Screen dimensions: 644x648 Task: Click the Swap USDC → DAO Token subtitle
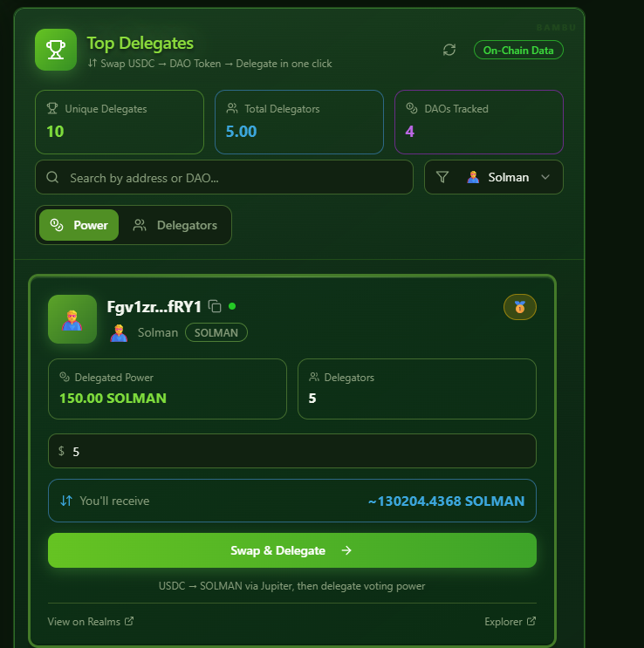tap(209, 64)
